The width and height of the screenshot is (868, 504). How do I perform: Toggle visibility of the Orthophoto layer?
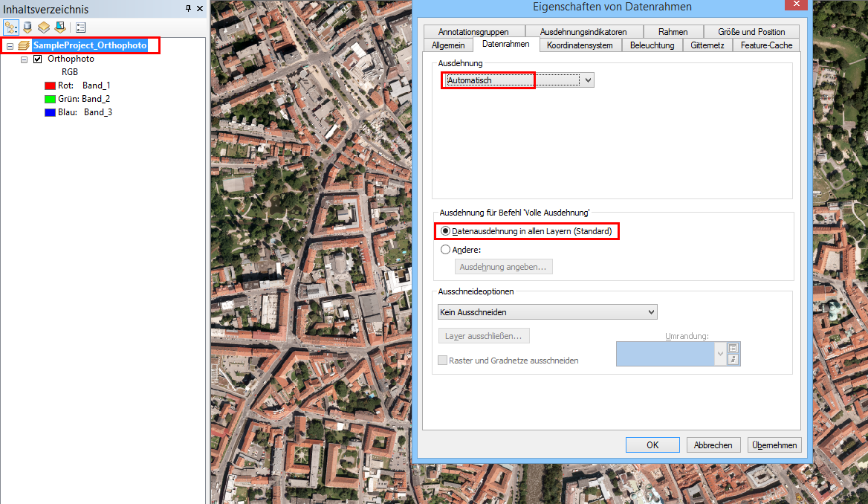(37, 58)
